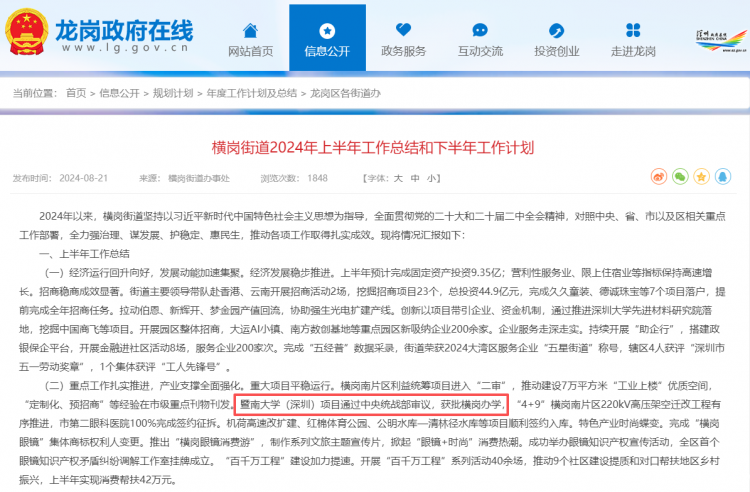Image resolution: width=750 pixels, height=492 pixels.
Task: Click the Shenzhen China logo banner
Action: [721, 41]
